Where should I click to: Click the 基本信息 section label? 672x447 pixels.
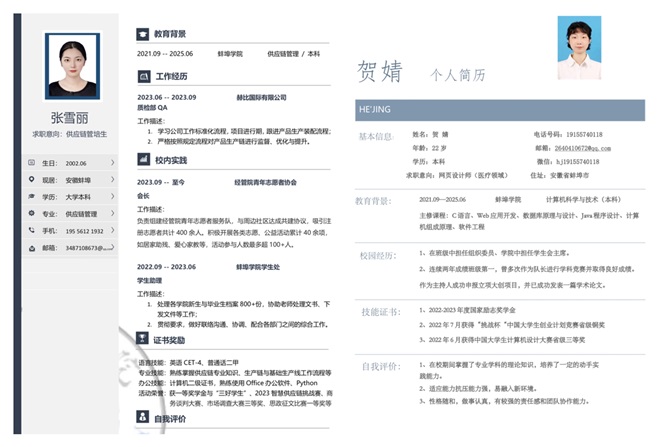(x=377, y=136)
